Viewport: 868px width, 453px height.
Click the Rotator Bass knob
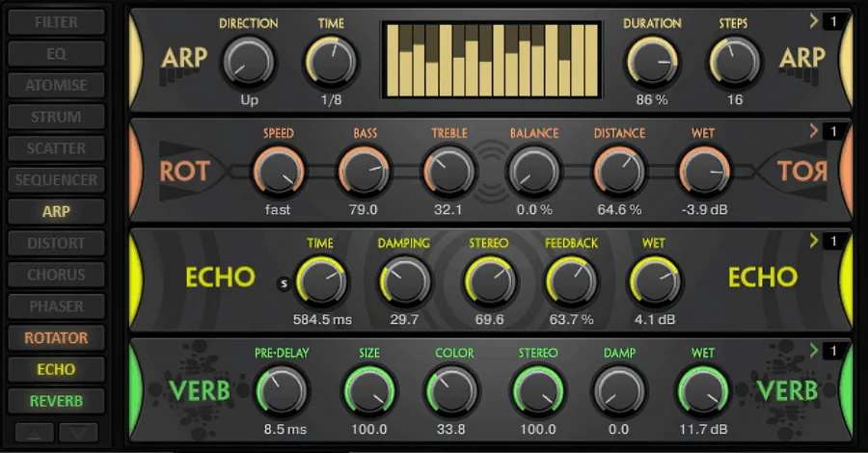pos(364,172)
